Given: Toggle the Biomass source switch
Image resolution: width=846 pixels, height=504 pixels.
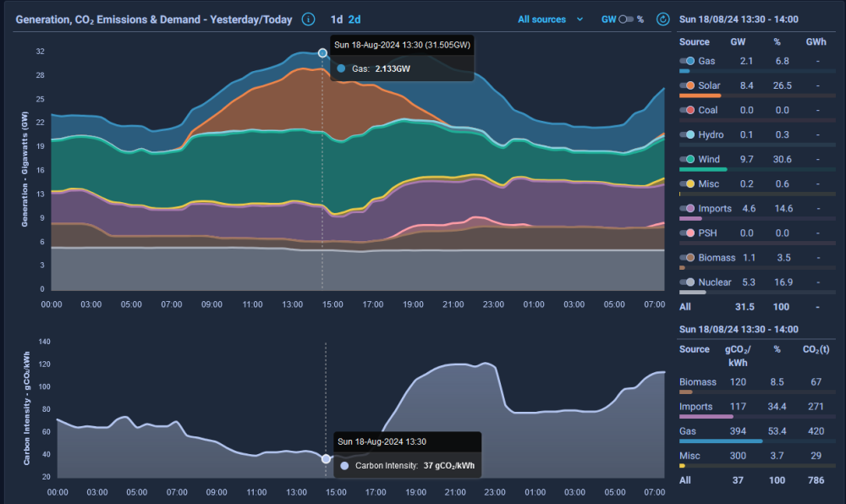Looking at the screenshot, I should (x=687, y=257).
